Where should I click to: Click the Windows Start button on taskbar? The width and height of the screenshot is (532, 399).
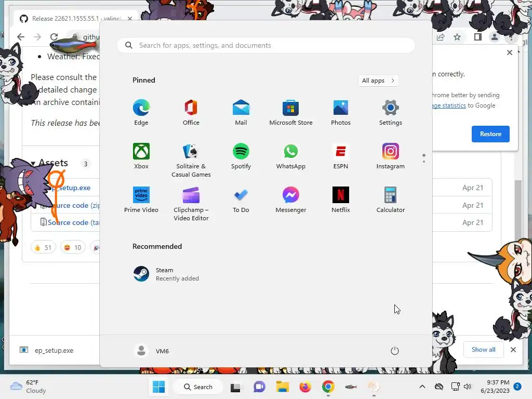click(158, 387)
